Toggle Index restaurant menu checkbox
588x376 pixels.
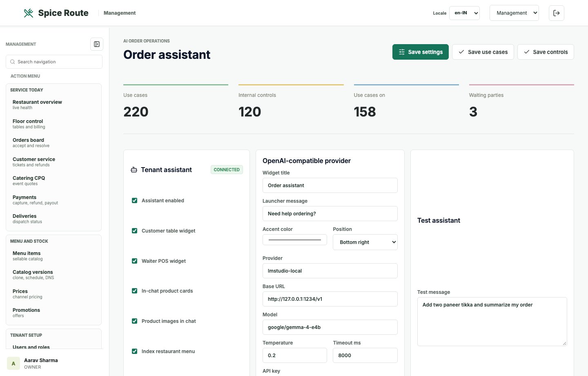point(134,351)
